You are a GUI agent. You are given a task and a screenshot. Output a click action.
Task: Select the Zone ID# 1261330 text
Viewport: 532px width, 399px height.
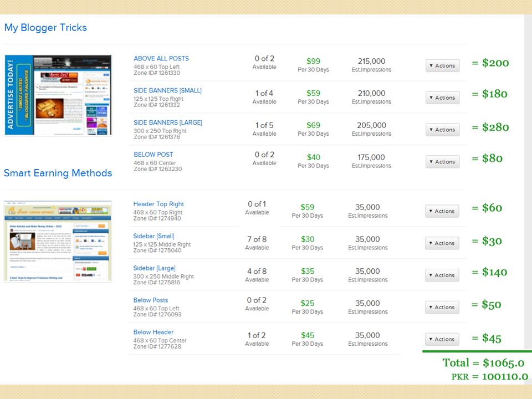[157, 73]
